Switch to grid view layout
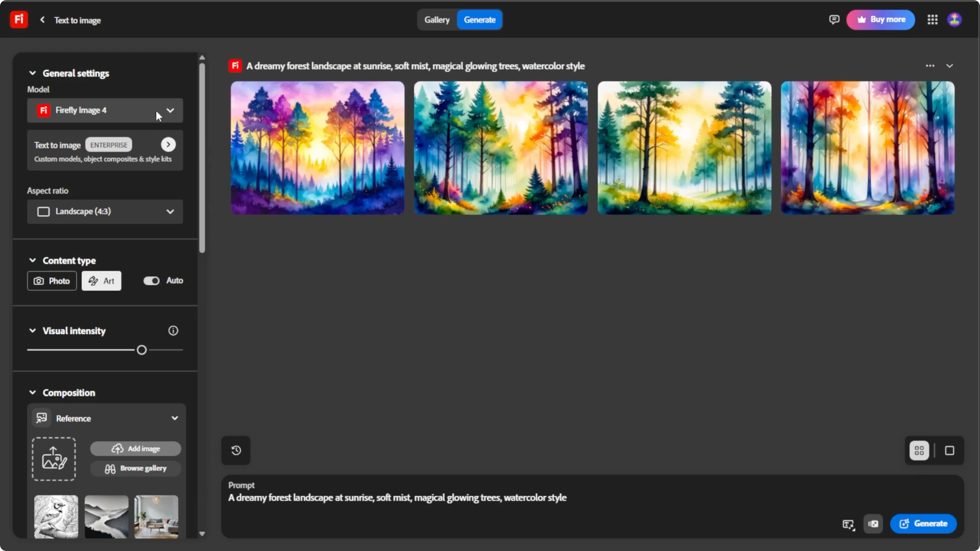This screenshot has height=551, width=980. [x=920, y=451]
